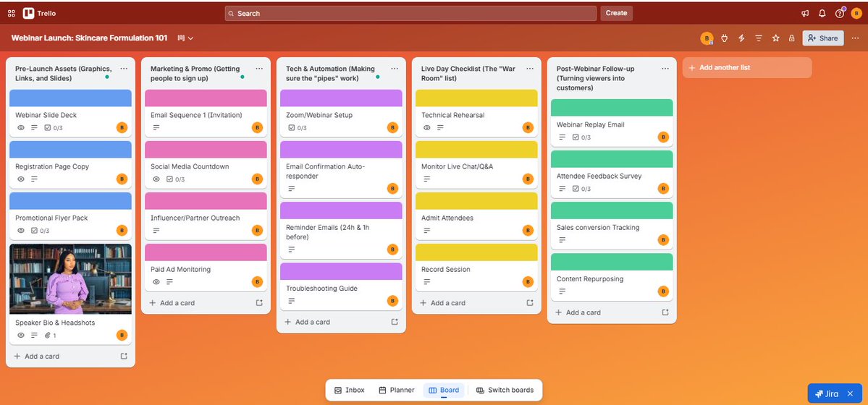Create card from template in Tech & Automation
The width and height of the screenshot is (868, 405).
[395, 321]
